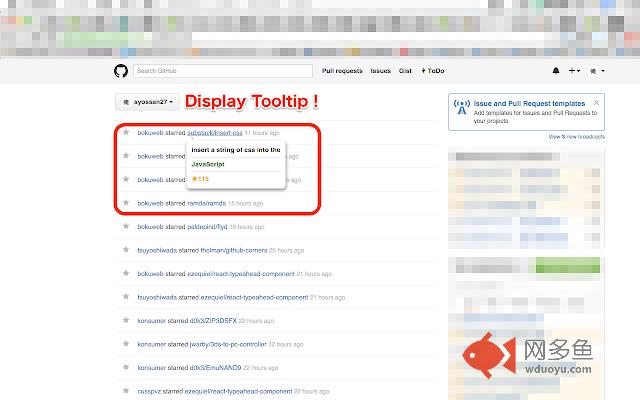
Task: Click star icon on the cusspvz row
Action: [x=126, y=391]
